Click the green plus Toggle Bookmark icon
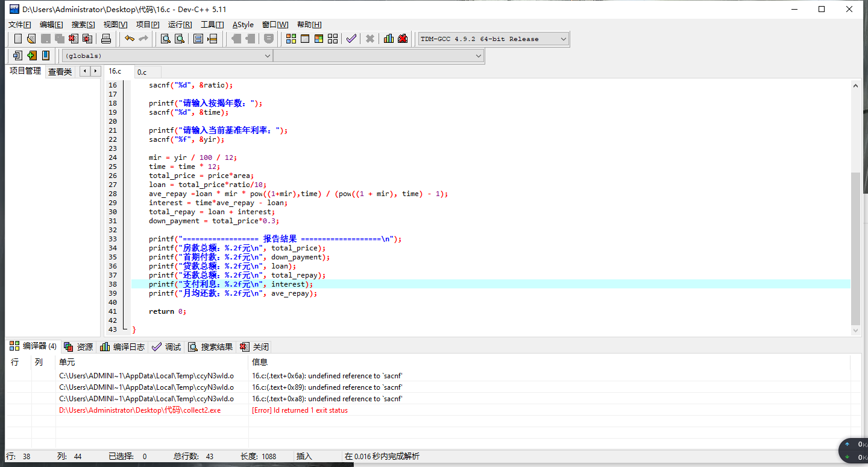The image size is (868, 467). click(31, 56)
